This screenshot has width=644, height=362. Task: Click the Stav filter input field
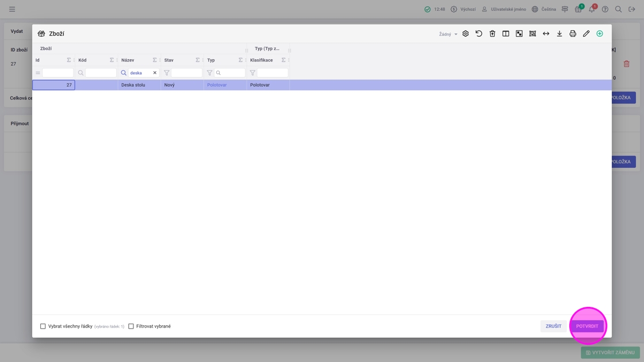[186, 72]
